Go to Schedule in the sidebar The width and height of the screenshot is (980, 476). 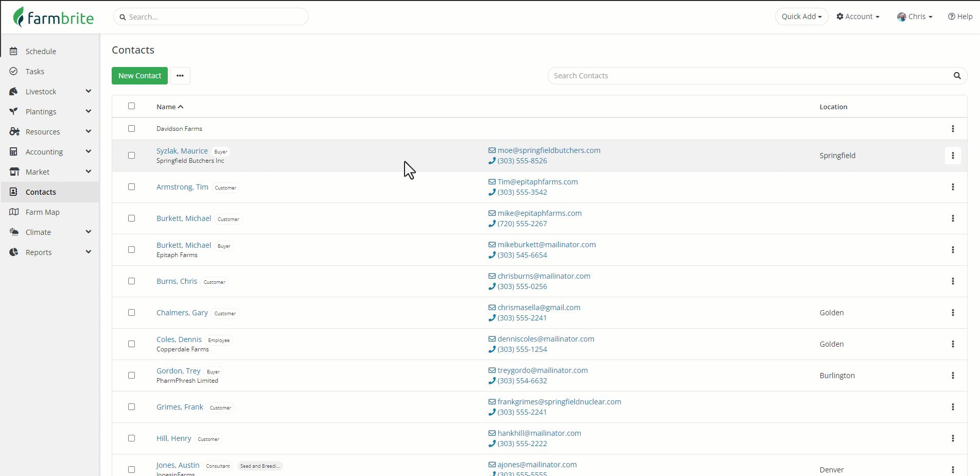click(x=41, y=52)
